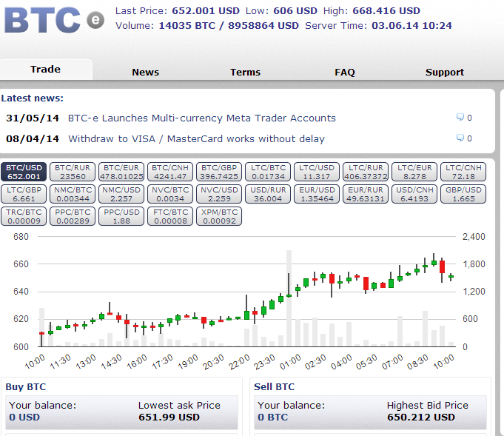Viewport: 504px width, 436px height.
Task: Click the 31/05/14 news date
Action: (33, 118)
